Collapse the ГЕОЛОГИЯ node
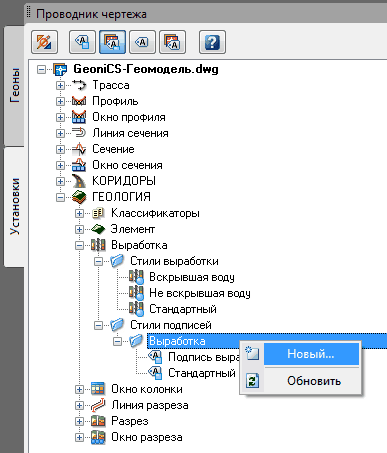387x453 pixels. click(x=60, y=197)
